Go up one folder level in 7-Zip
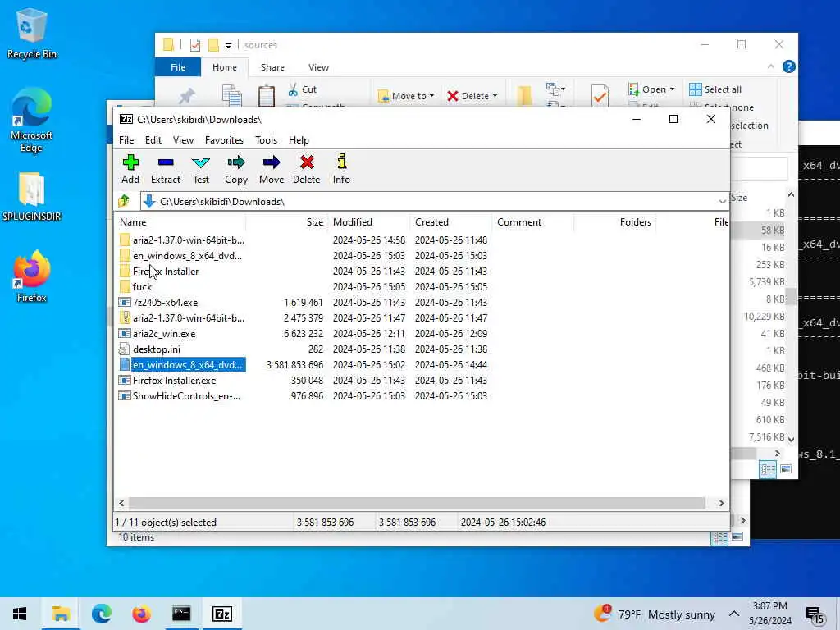 [125, 201]
